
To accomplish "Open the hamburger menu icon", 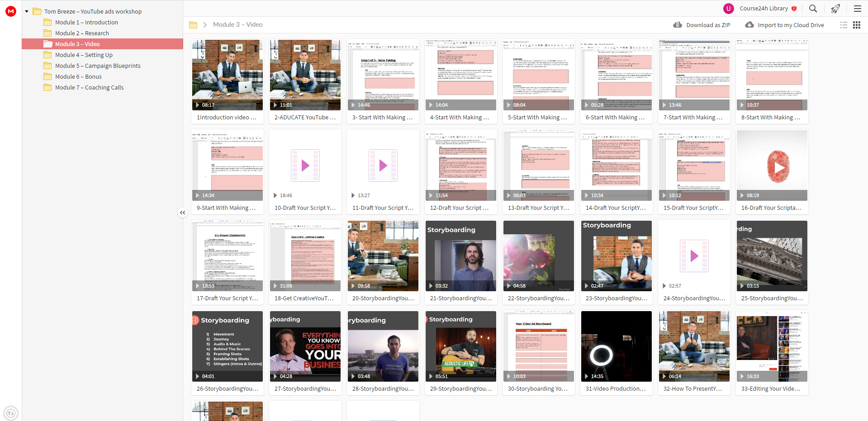I will coord(857,8).
